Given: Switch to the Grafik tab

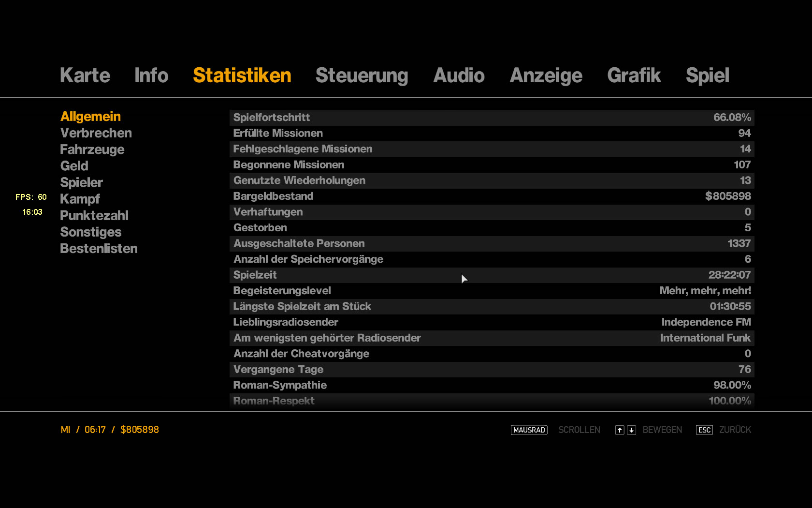Looking at the screenshot, I should (x=634, y=75).
